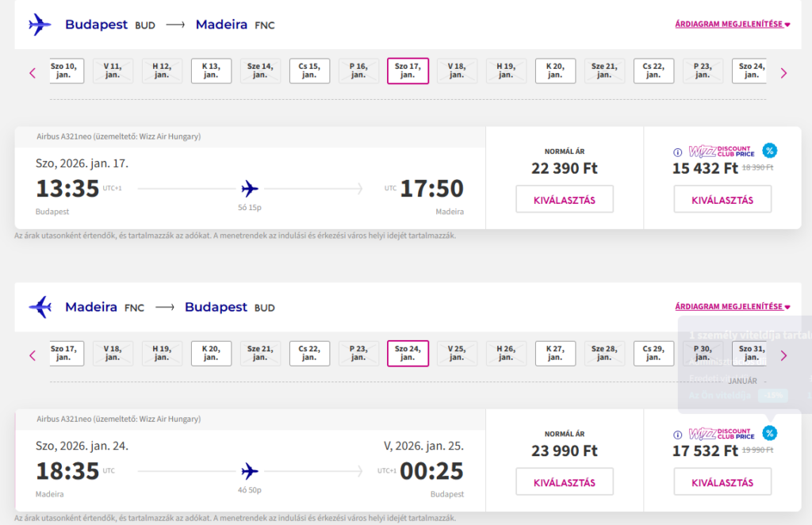This screenshot has width=812, height=525.
Task: Select outbound Discount Club fare 15 432 Ft
Action: [722, 199]
